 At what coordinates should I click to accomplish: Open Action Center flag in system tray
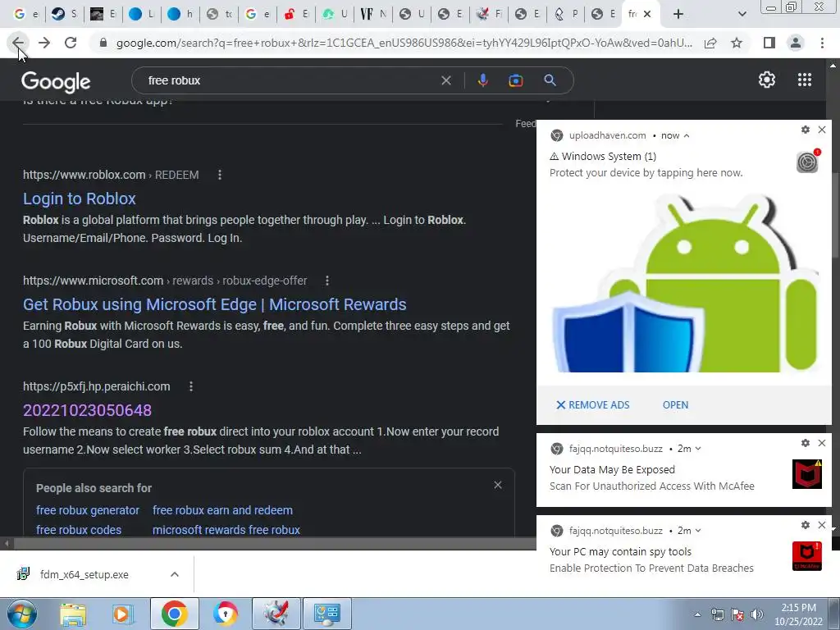click(x=737, y=614)
